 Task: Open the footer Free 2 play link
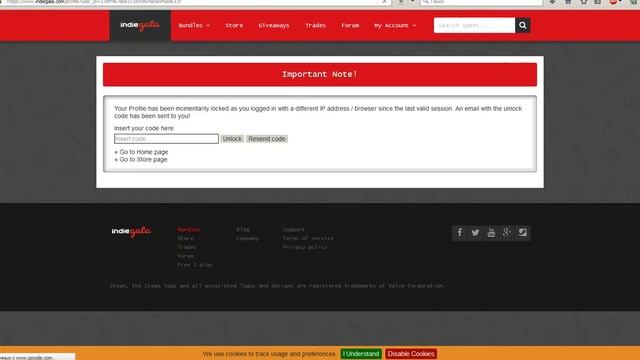[x=195, y=265]
